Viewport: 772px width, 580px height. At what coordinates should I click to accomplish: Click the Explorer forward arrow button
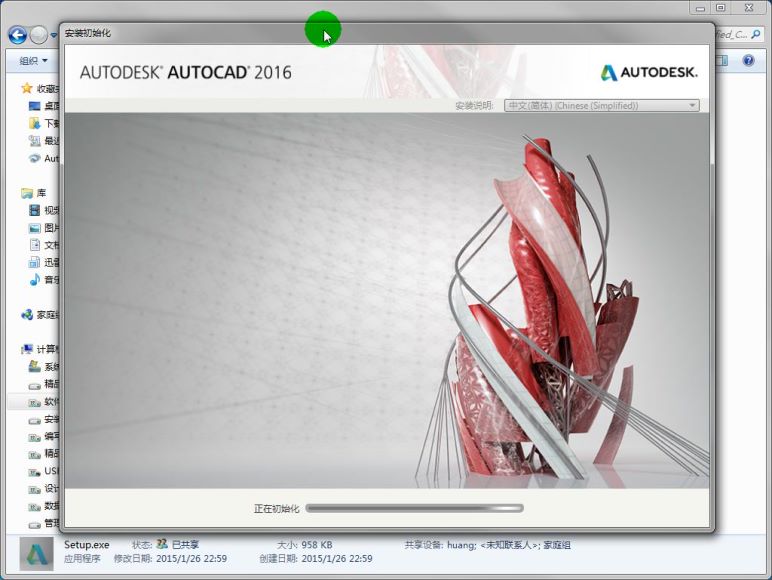coord(38,35)
